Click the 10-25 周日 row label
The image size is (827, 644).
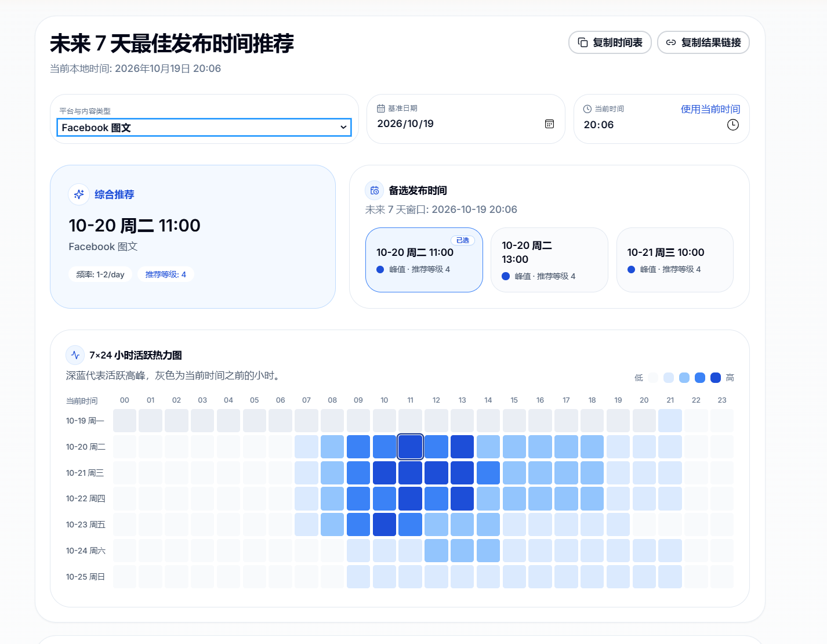[x=85, y=577]
